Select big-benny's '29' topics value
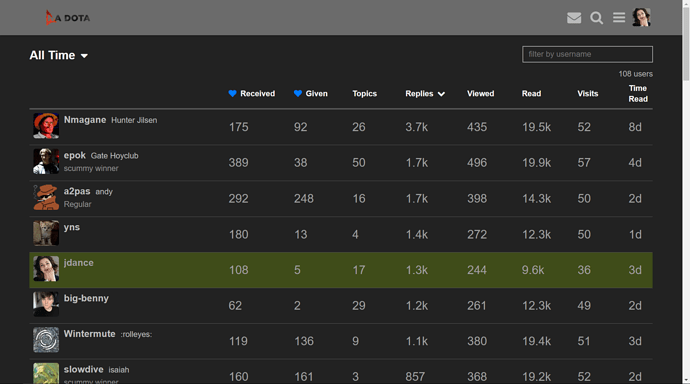Viewport: 690px width, 384px height. (359, 306)
